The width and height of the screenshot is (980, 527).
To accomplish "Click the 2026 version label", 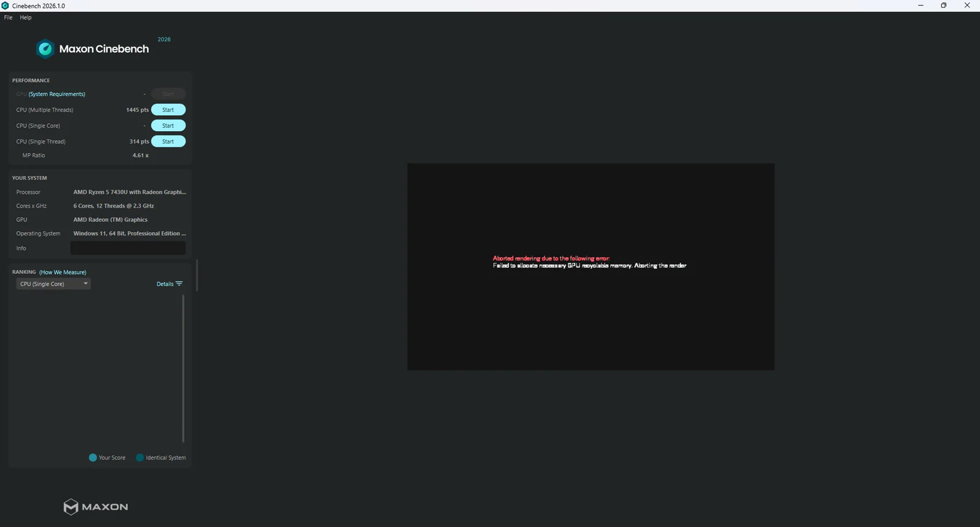I will tap(164, 39).
